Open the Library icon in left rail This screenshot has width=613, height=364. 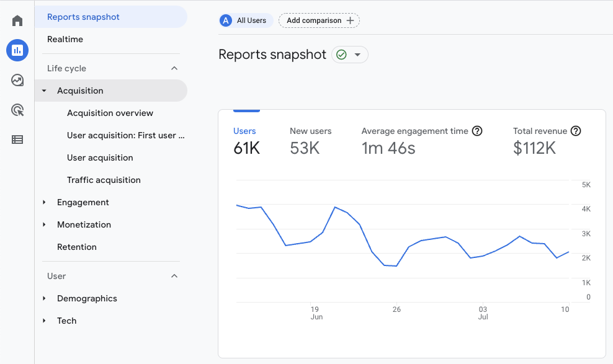coord(17,140)
